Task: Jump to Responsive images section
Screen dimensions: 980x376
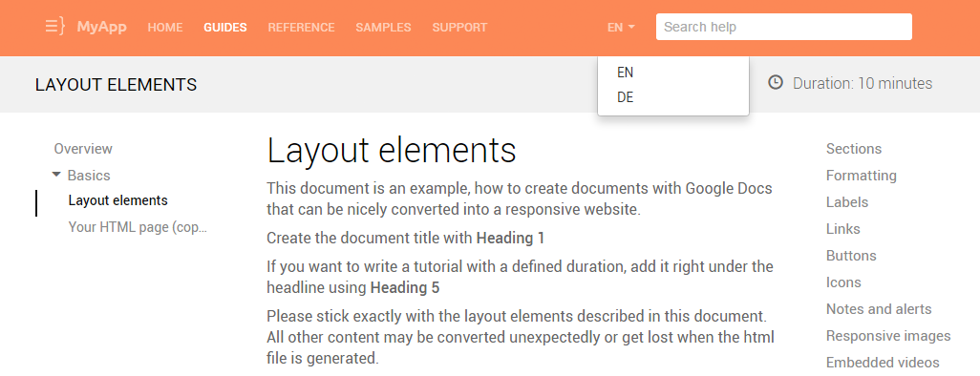Action: coord(888,336)
